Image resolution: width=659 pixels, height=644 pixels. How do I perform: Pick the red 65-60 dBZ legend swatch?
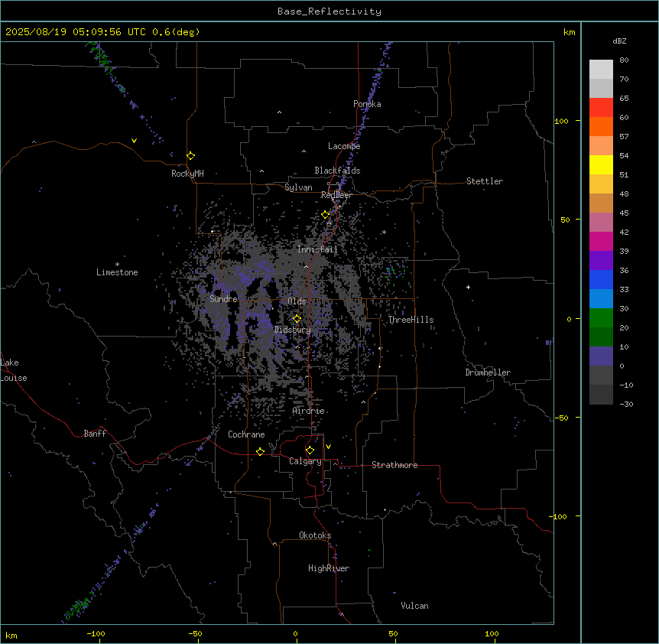point(601,108)
